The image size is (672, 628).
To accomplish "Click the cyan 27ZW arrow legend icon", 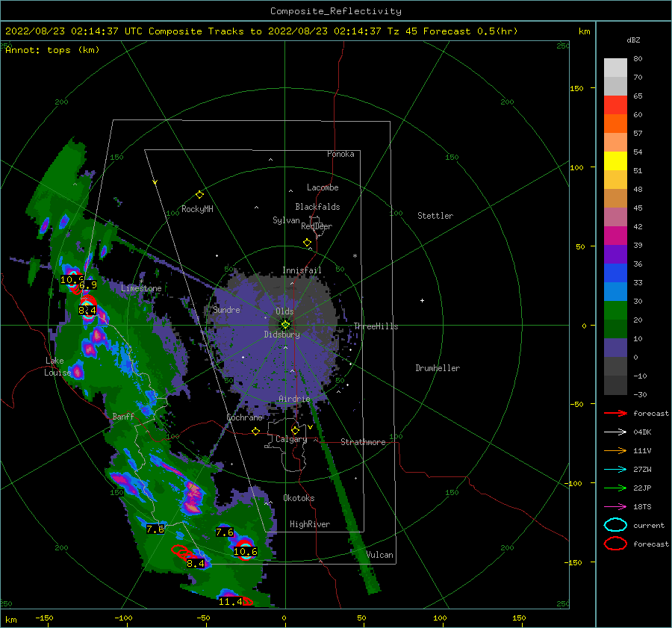I will pos(615,470).
